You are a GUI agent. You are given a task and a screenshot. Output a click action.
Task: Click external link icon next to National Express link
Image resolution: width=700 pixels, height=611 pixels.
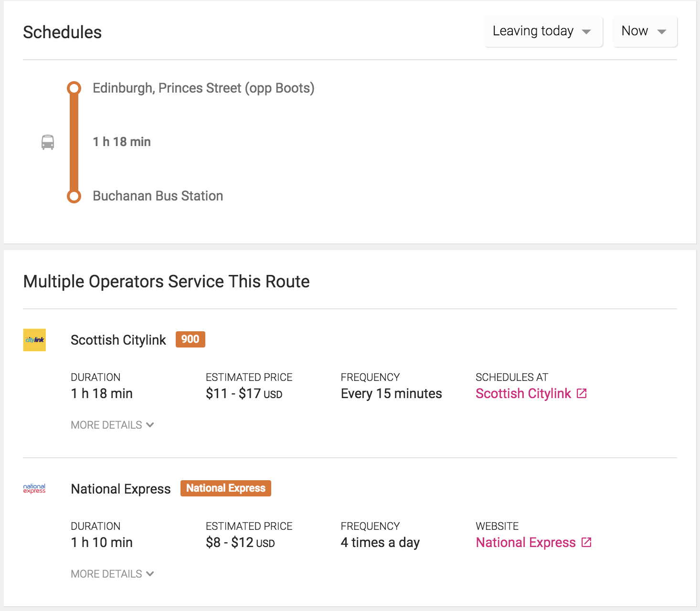pos(586,542)
